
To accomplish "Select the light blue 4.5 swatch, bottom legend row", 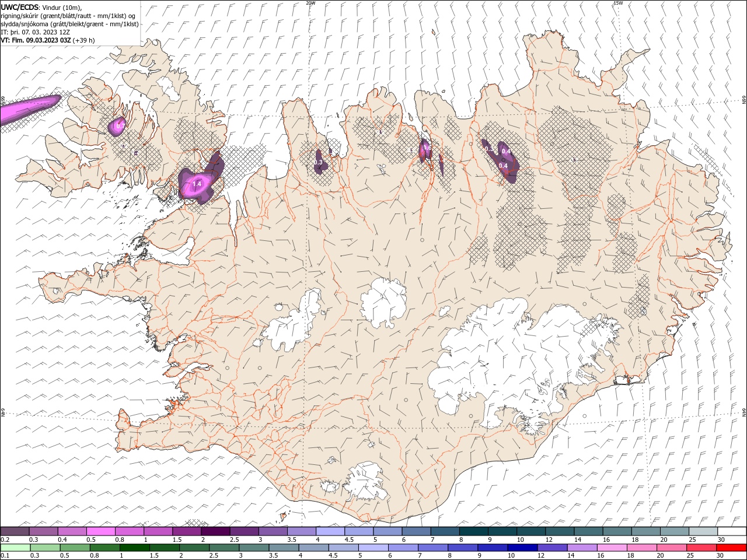I will [343, 548].
